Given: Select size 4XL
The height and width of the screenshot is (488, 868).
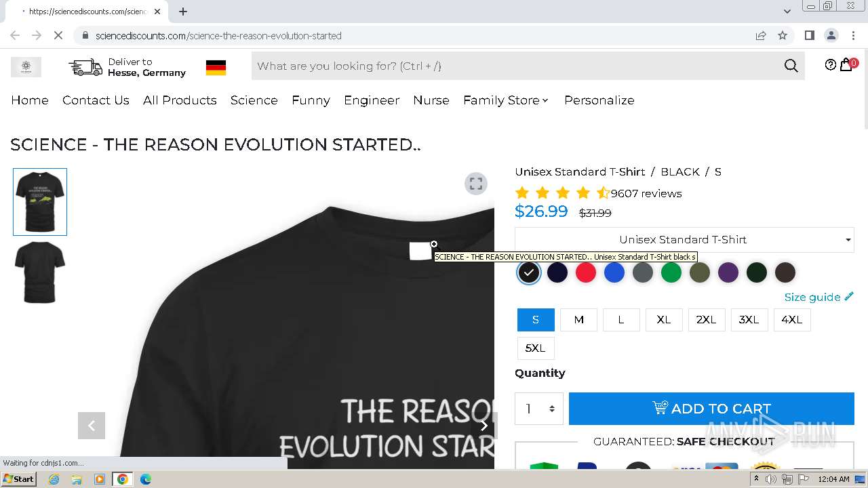Looking at the screenshot, I should [x=792, y=319].
